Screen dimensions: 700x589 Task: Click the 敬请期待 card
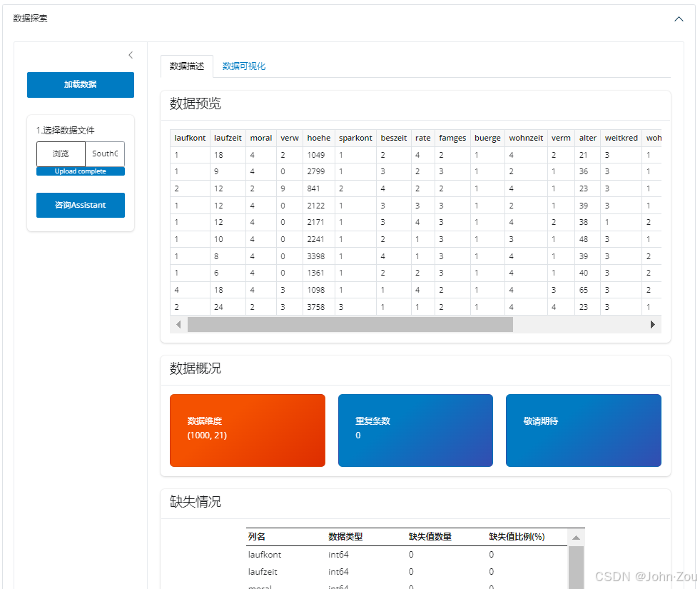[584, 430]
